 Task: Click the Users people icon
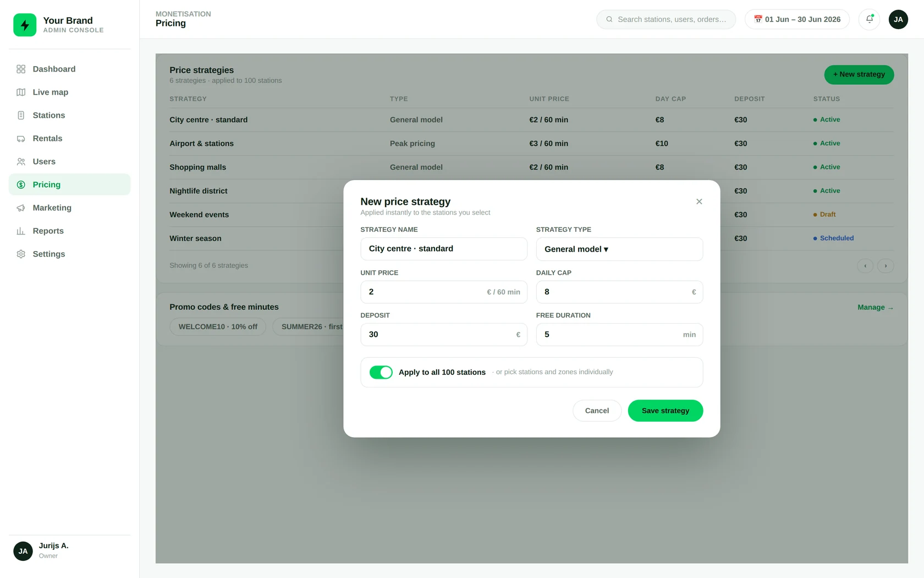coord(21,161)
